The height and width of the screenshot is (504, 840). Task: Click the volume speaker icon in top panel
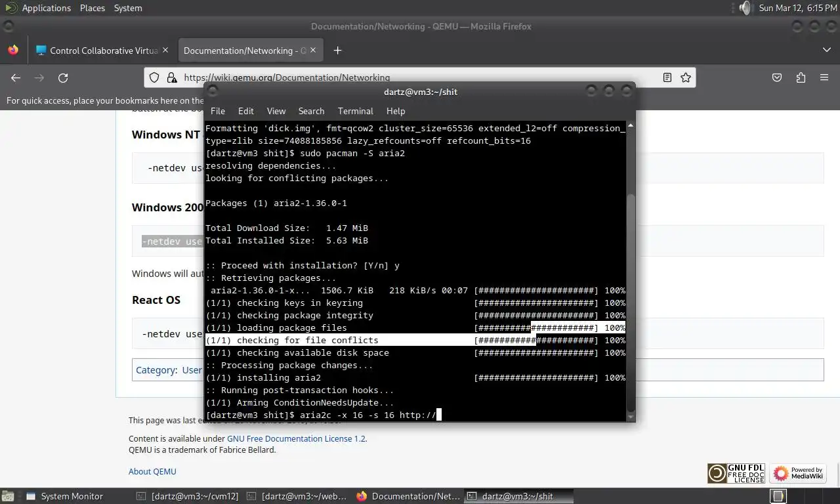(745, 8)
